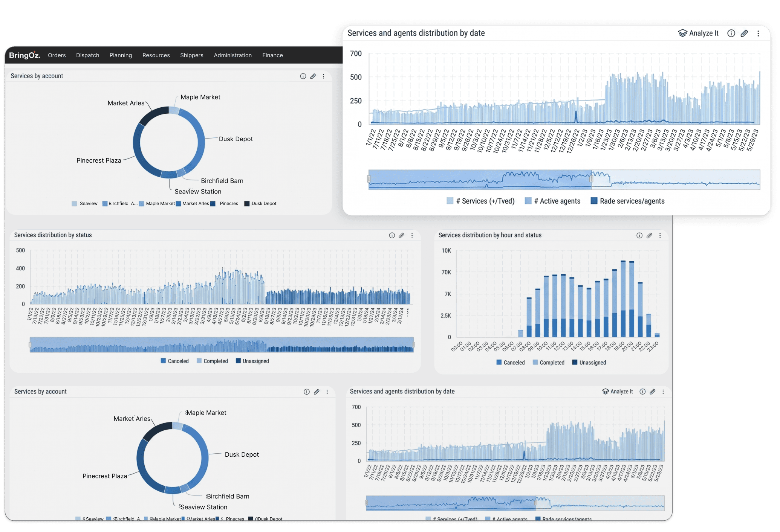Viewport: 780px width, 532px height.
Task: Click edit pencil on bottom Services by account
Action: 317,392
